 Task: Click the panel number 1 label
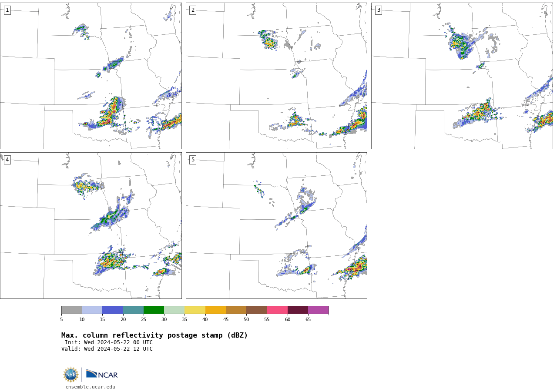click(x=7, y=10)
